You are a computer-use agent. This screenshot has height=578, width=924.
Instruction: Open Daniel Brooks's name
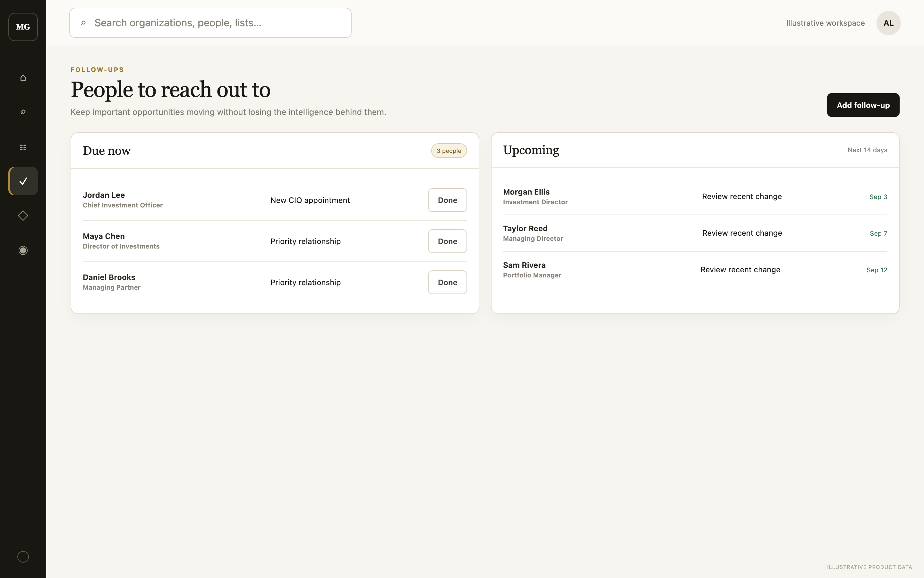[x=109, y=277]
